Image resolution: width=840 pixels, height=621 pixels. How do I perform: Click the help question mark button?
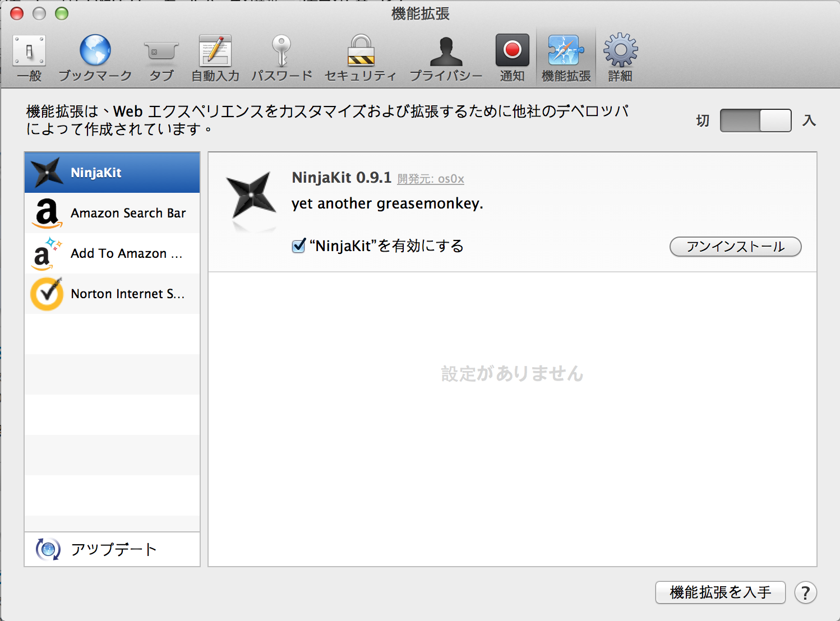point(805,592)
